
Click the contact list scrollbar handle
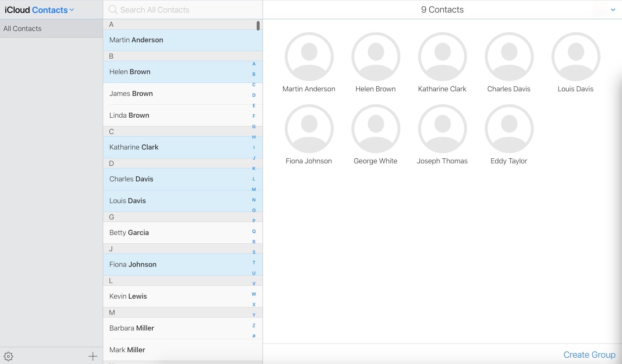tap(258, 26)
